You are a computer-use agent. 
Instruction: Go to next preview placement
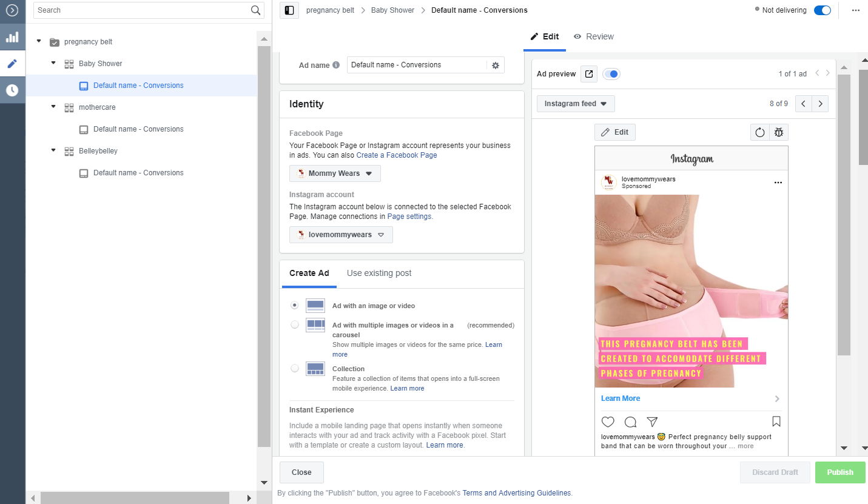point(821,104)
